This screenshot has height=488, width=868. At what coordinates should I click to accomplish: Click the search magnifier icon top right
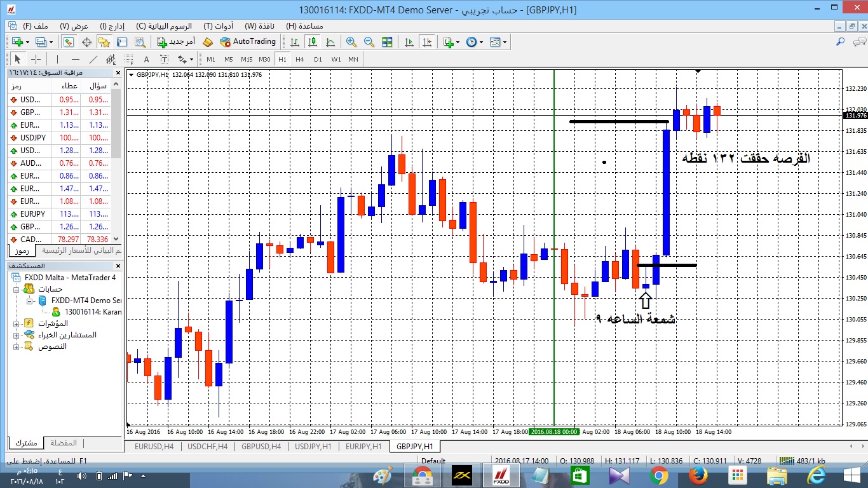pos(840,42)
